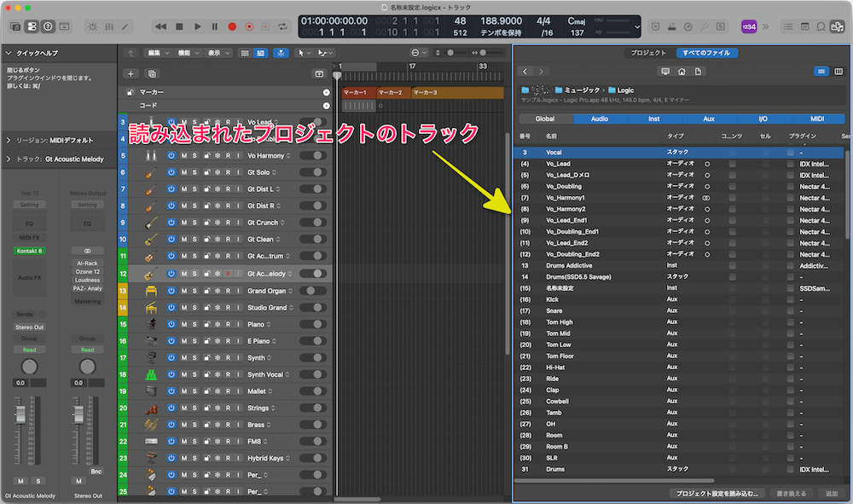Toggle the purple 1234 count-in button
Screen dimensions: 853x504
click(749, 26)
